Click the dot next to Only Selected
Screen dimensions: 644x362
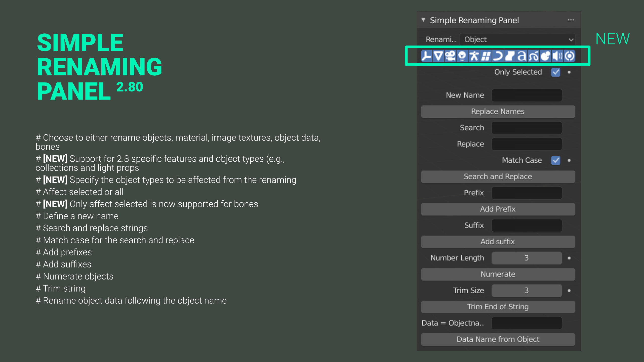(x=569, y=72)
